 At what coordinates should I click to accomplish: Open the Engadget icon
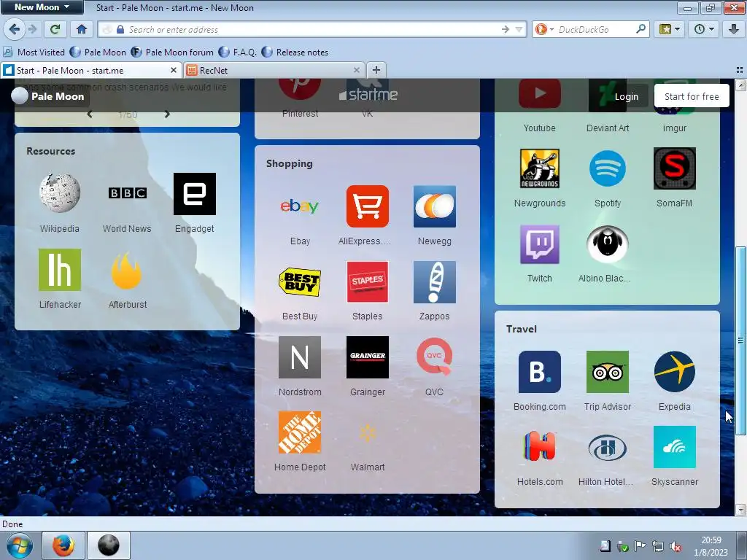[x=194, y=194]
